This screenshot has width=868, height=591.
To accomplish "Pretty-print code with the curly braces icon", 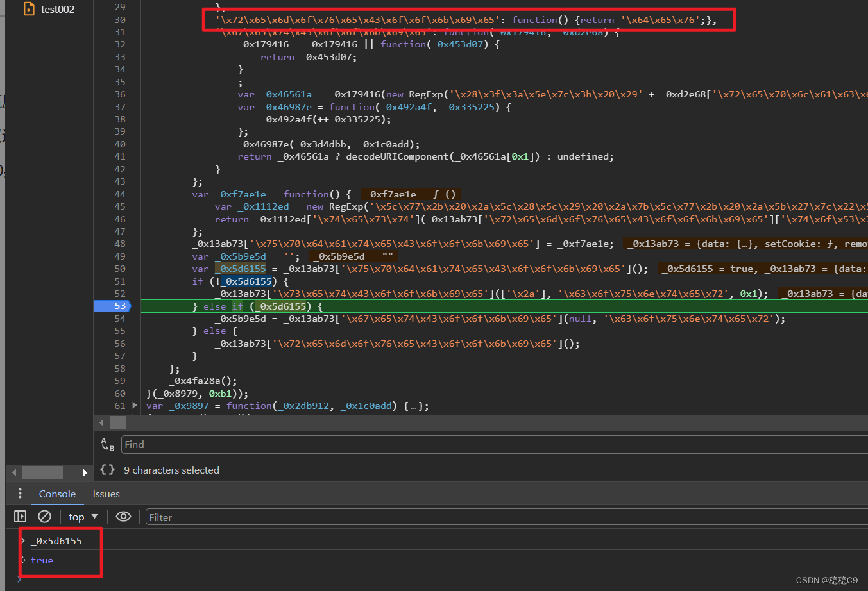I will [x=108, y=470].
